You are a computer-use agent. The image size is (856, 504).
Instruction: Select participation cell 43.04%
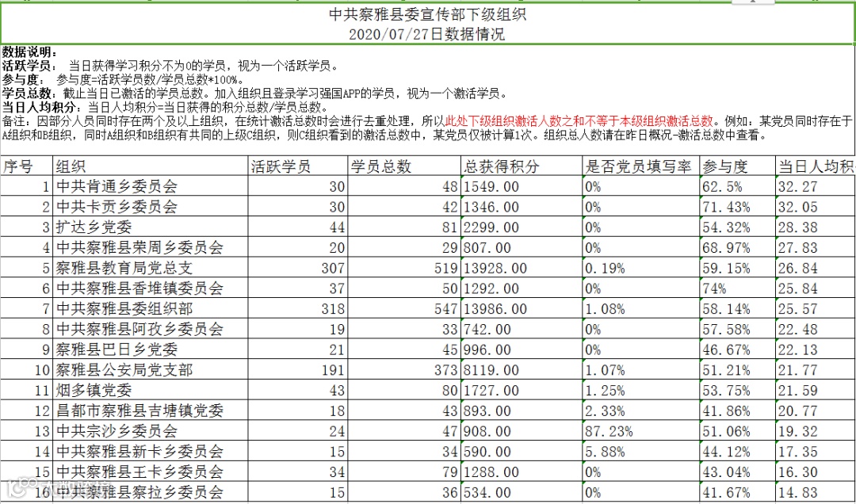click(x=738, y=472)
